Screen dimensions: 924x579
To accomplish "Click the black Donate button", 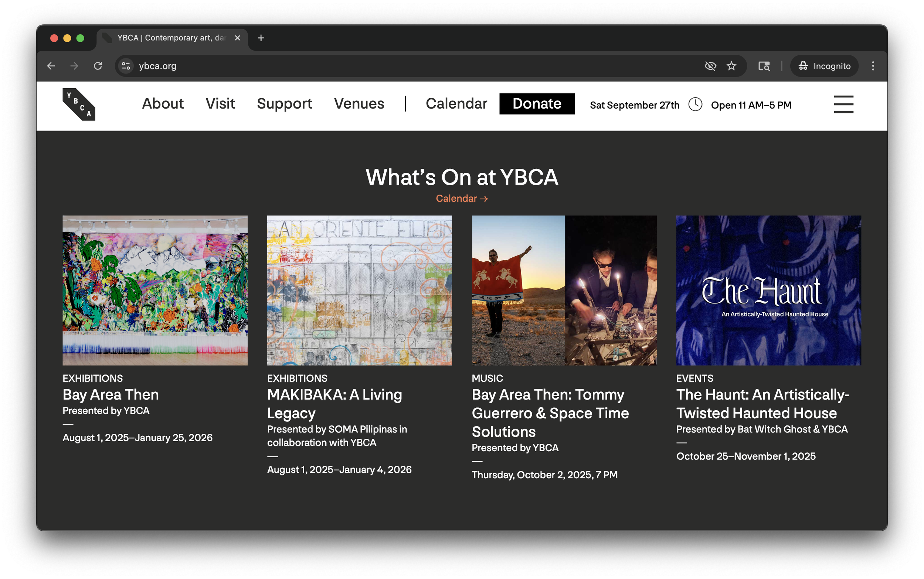I will (x=537, y=104).
